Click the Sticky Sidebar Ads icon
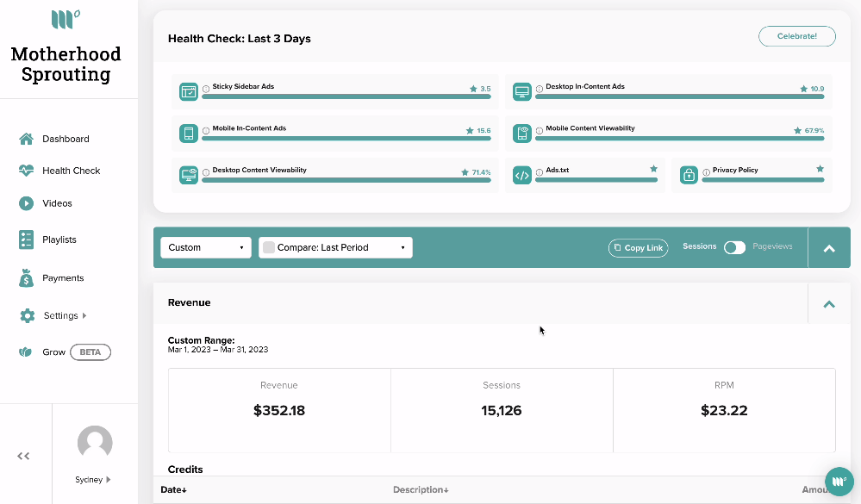 (x=189, y=91)
